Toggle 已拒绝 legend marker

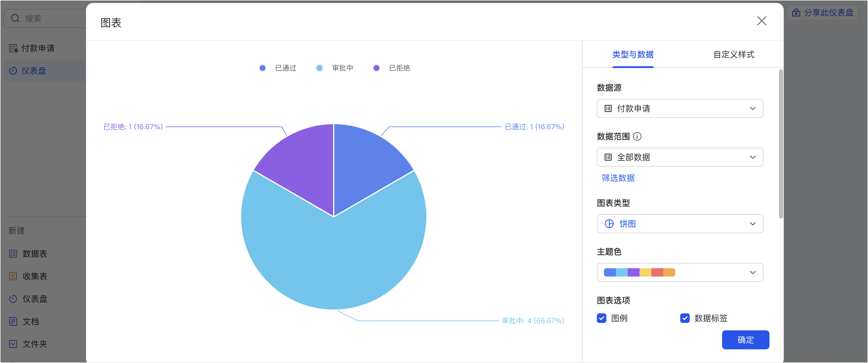(x=376, y=68)
